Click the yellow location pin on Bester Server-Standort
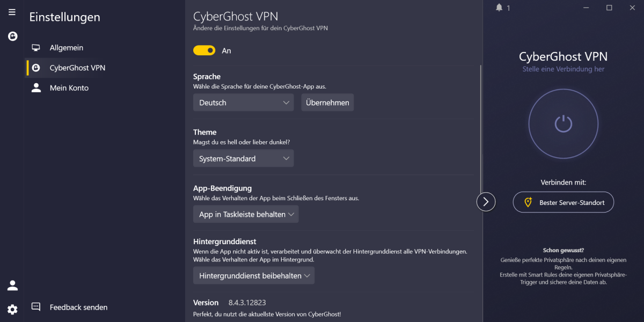This screenshot has height=322, width=644. tap(528, 202)
